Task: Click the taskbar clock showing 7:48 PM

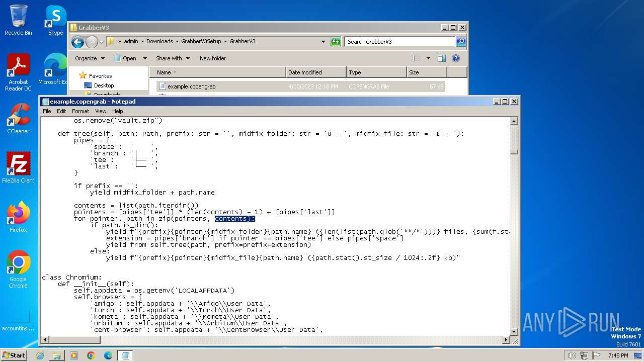Action: 618,355
